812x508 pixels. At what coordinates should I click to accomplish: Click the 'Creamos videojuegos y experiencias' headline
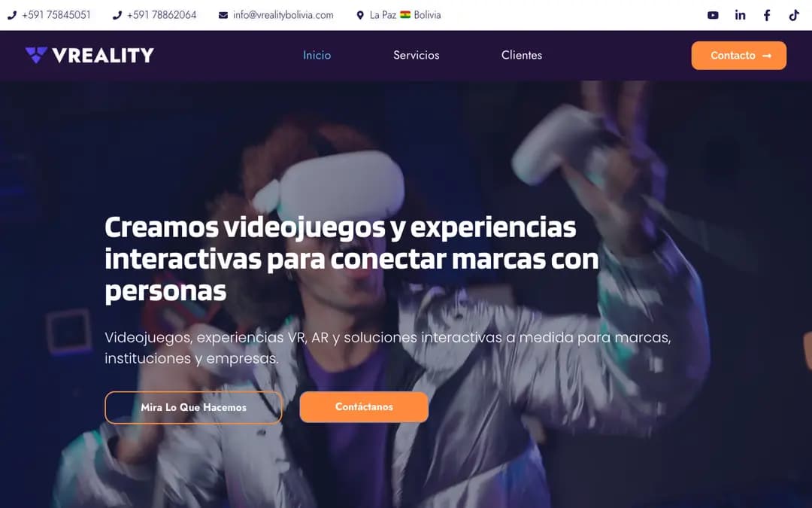[x=352, y=258]
